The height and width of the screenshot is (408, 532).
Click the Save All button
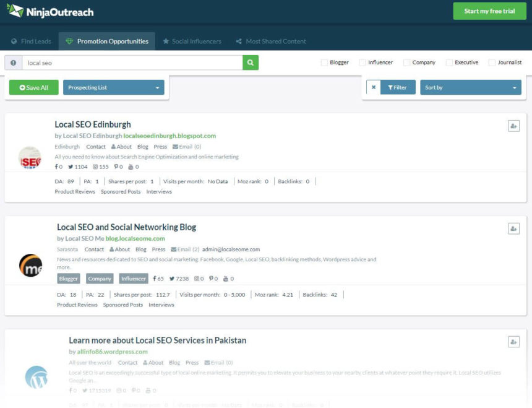click(33, 87)
